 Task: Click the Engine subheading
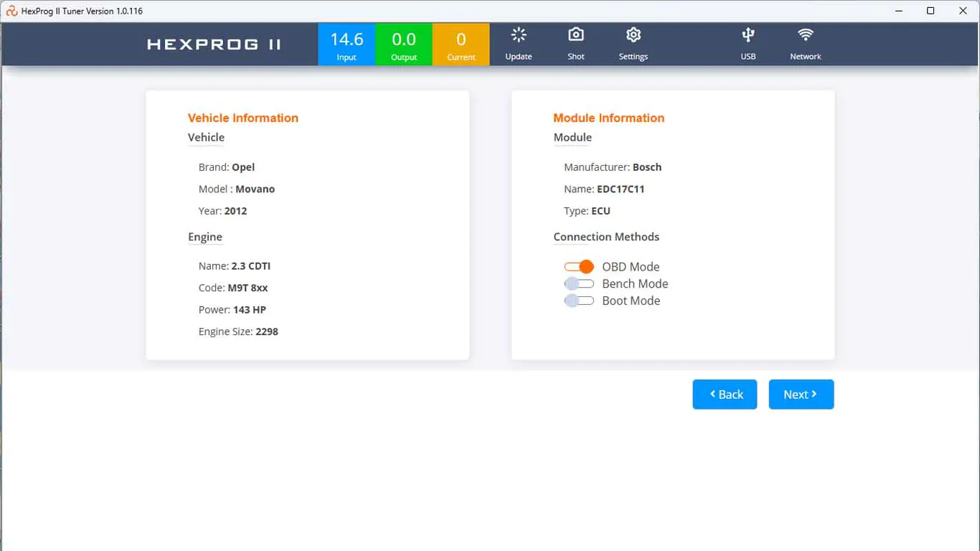(205, 237)
